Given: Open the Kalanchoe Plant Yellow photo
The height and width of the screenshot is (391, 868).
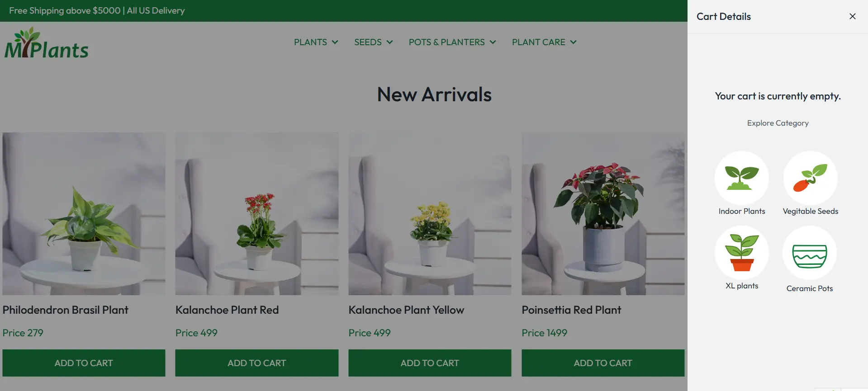Looking at the screenshot, I should tap(430, 214).
